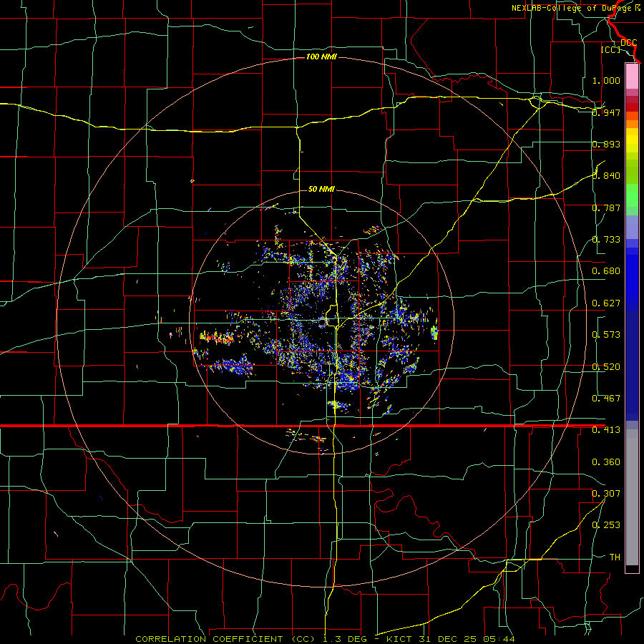Click the pink 1.000 color on the scale
Image resolution: width=644 pixels, height=644 pixels.
click(x=632, y=76)
